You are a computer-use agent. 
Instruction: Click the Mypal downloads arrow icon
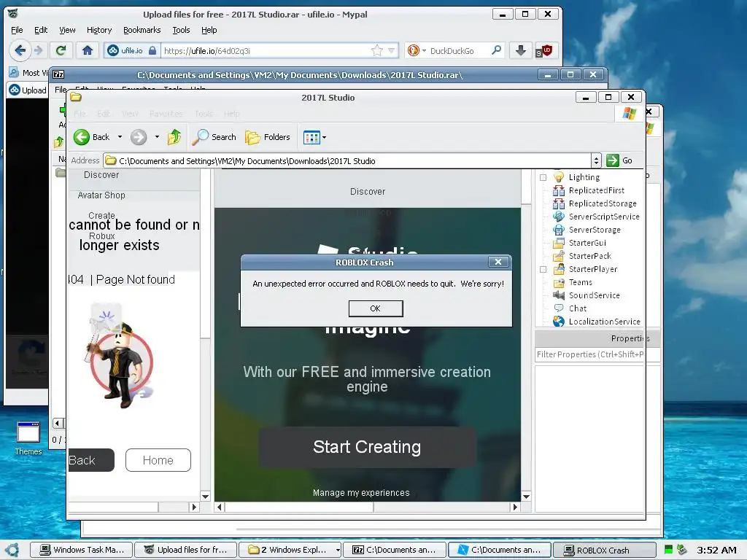click(x=521, y=50)
